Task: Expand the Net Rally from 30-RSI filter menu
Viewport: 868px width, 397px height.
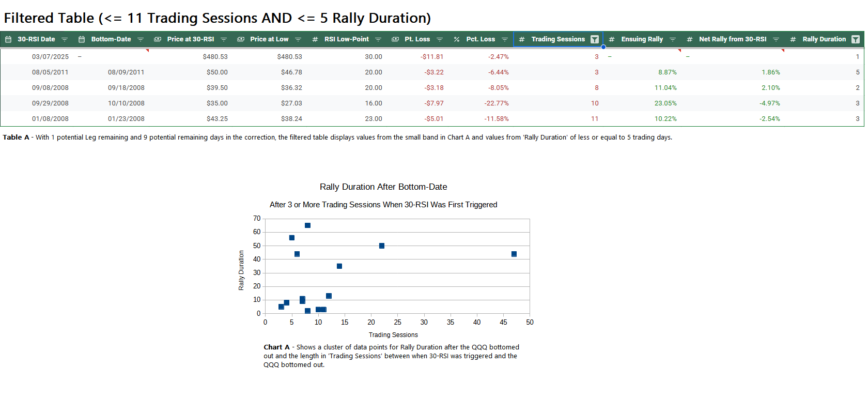Action: [776, 39]
